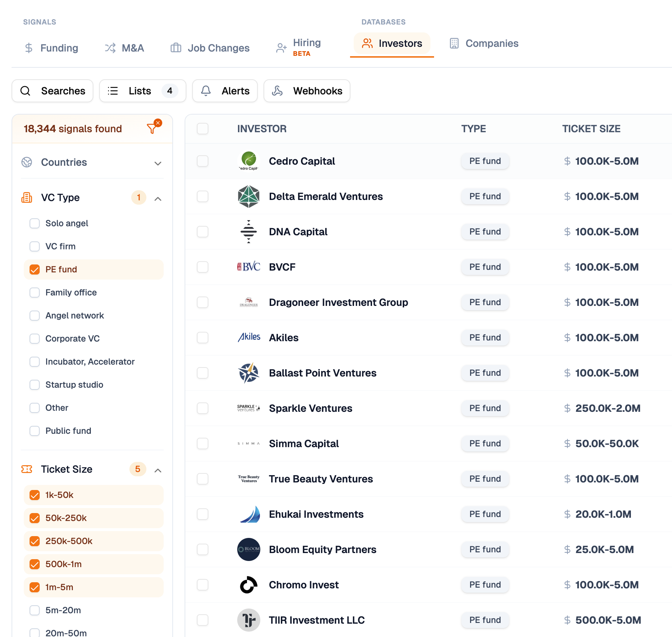The image size is (672, 637).
Task: Click the TICKET SIZE column header
Action: 592,129
